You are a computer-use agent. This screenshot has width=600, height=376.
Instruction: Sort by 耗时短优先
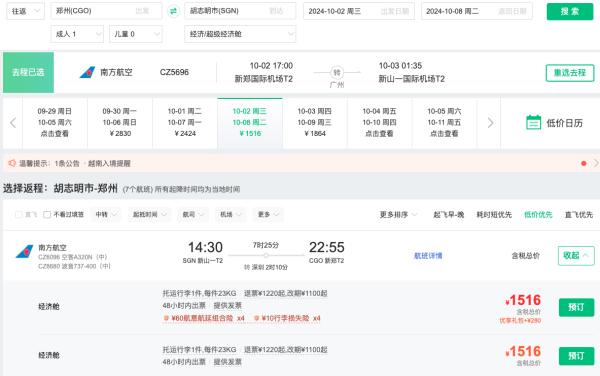(494, 215)
